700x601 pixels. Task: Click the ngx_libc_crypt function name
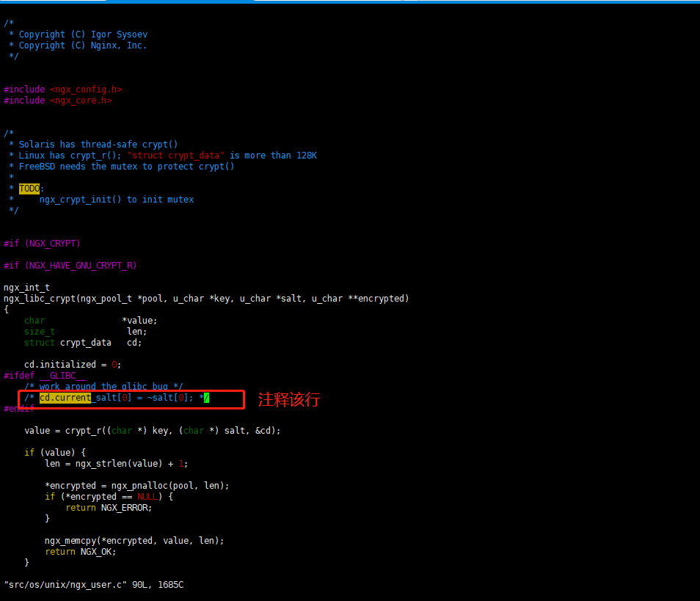pos(37,299)
